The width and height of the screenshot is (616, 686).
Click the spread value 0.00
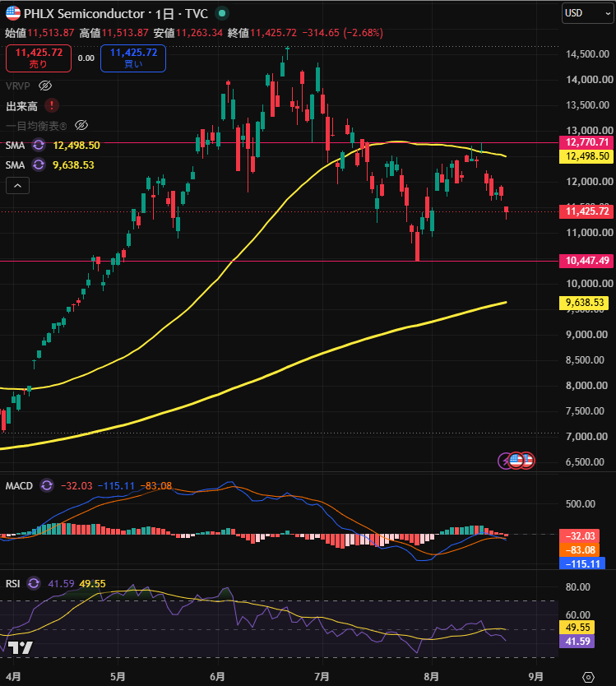point(86,58)
